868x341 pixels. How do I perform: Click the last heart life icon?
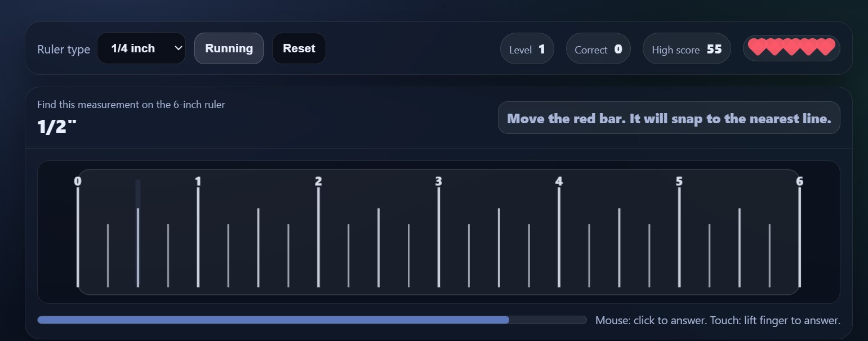pos(826,48)
